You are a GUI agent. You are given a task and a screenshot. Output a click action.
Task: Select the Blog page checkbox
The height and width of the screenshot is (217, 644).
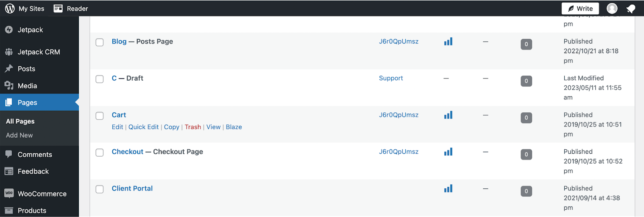click(99, 42)
